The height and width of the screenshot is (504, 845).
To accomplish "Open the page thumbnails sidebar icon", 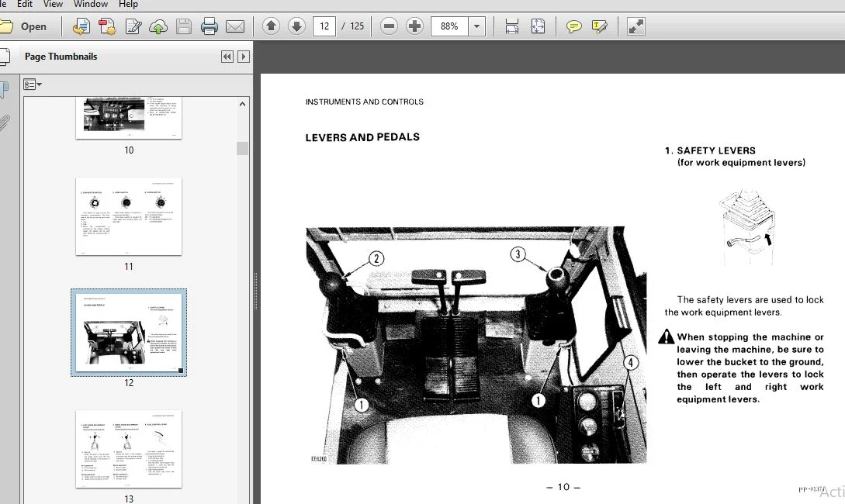I will coord(5,57).
